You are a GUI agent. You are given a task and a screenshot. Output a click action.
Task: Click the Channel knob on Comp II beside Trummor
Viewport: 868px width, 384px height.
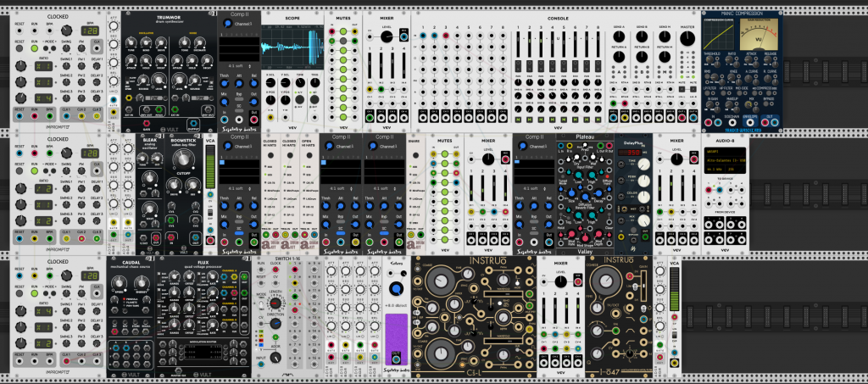click(x=226, y=24)
